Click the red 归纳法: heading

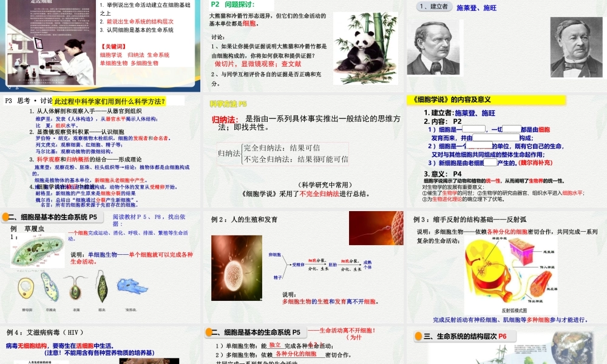225,120
